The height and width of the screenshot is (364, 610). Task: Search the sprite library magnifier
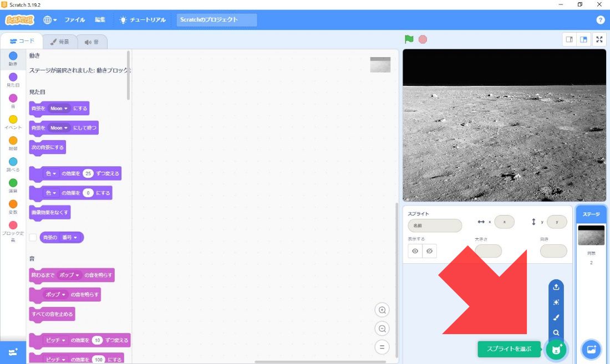click(x=556, y=332)
